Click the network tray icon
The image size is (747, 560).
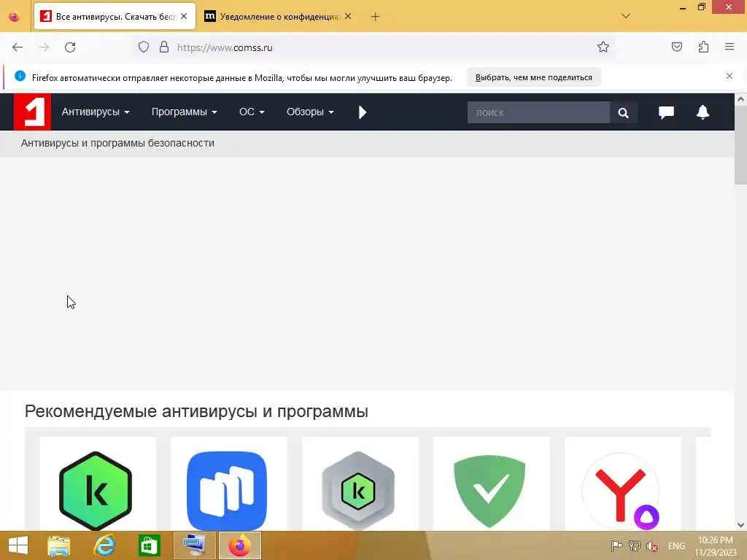click(634, 545)
